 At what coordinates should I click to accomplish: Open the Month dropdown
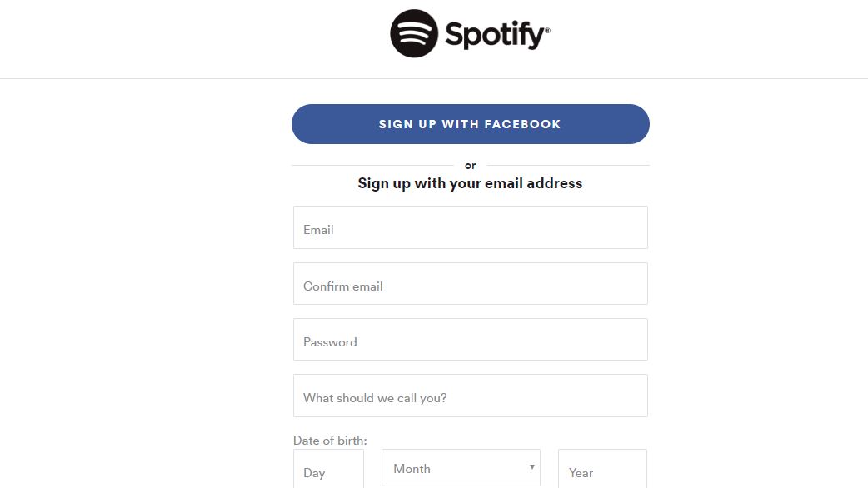pos(461,468)
